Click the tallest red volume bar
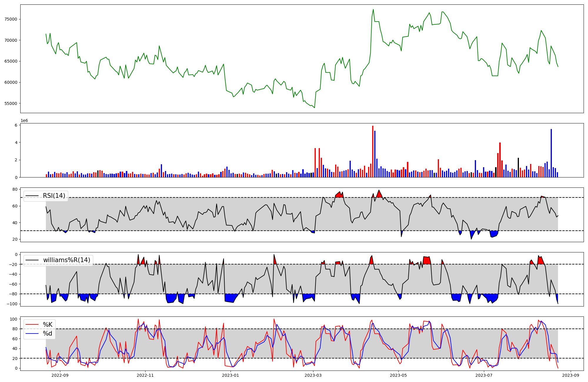 (x=373, y=151)
